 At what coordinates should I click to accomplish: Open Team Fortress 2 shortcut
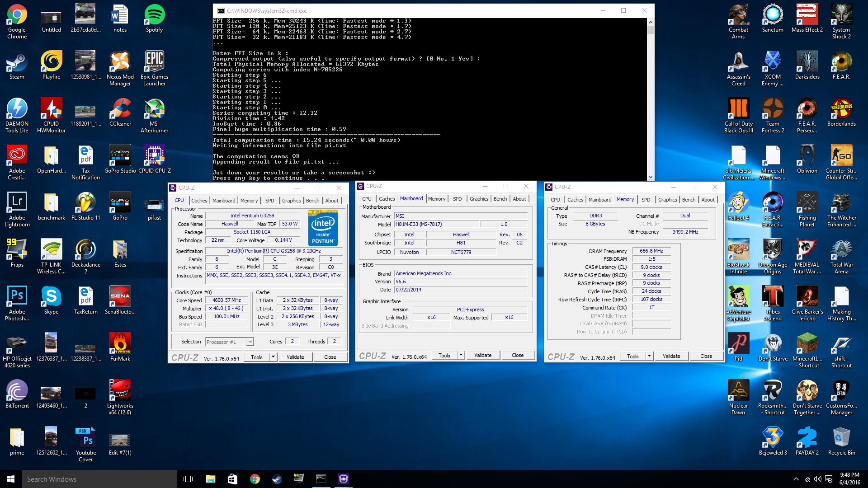click(773, 116)
